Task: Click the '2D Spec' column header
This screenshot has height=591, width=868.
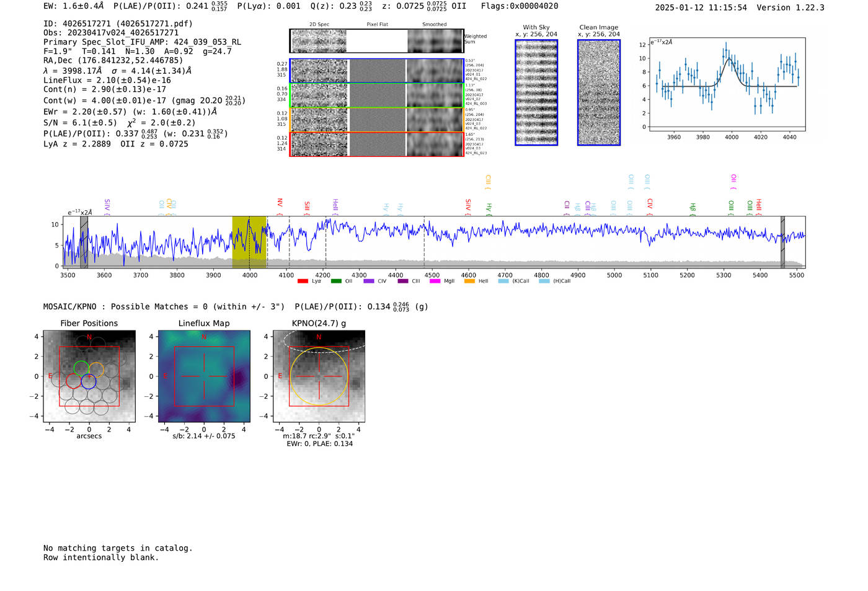Action: point(319,25)
